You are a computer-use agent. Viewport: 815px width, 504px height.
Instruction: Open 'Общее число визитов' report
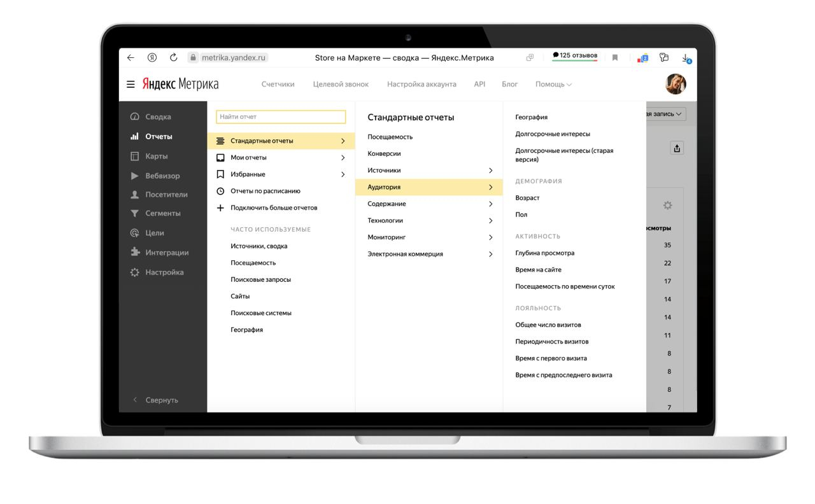[548, 325]
